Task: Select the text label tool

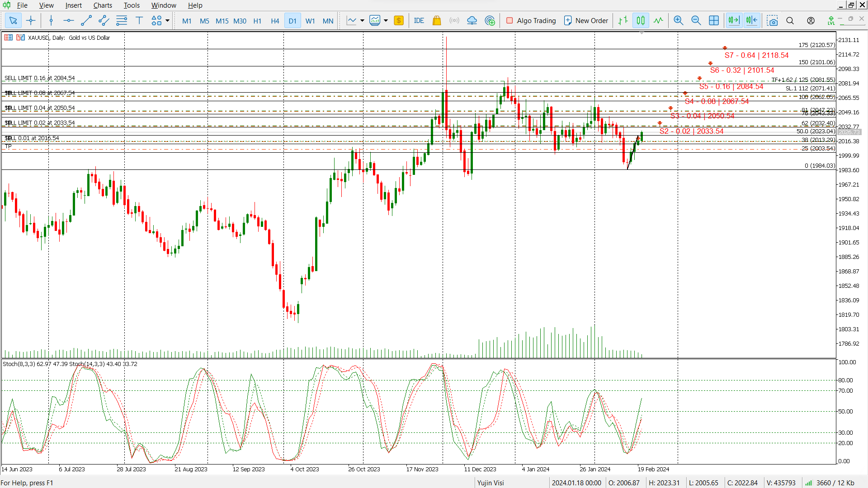Action: [139, 20]
